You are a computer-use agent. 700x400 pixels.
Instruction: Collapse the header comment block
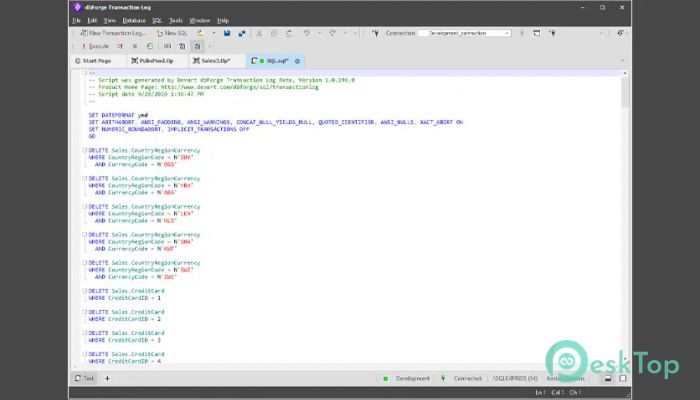[x=84, y=73]
